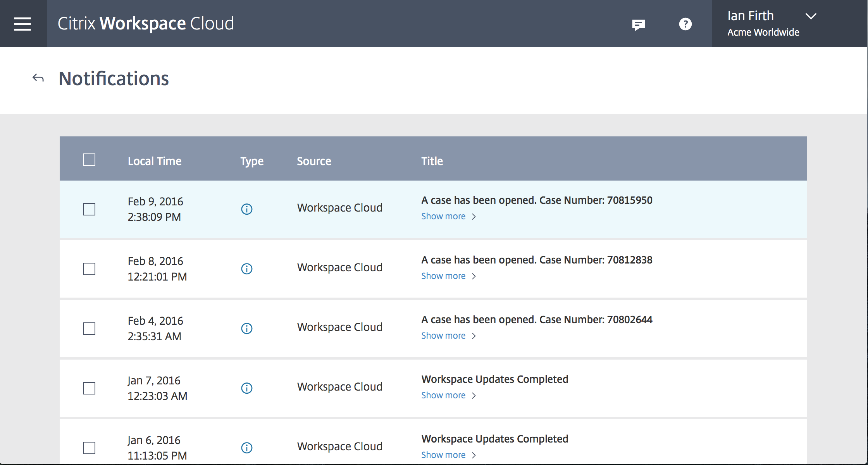Click info type icon for Feb 9 notification
This screenshot has height=465, width=868.
coord(246,209)
